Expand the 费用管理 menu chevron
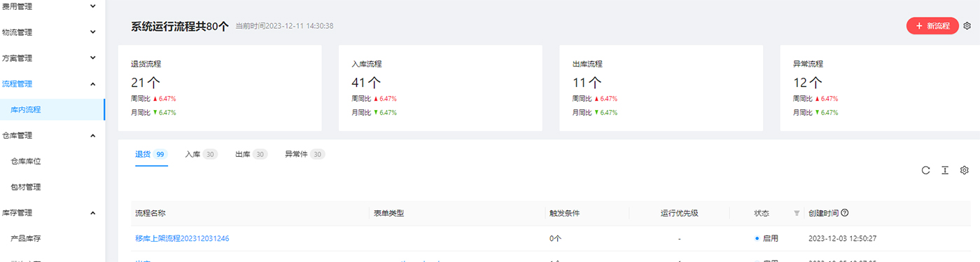Viewport: 980px width, 262px height. tap(93, 6)
